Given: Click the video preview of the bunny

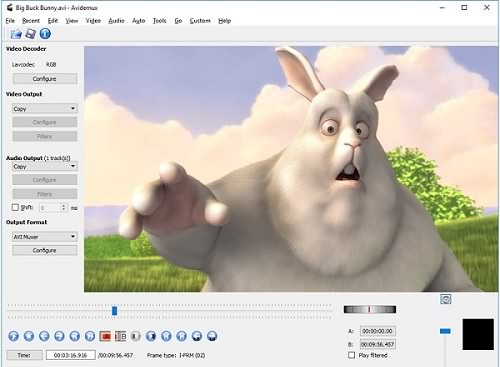Looking at the screenshot, I should (x=291, y=169).
